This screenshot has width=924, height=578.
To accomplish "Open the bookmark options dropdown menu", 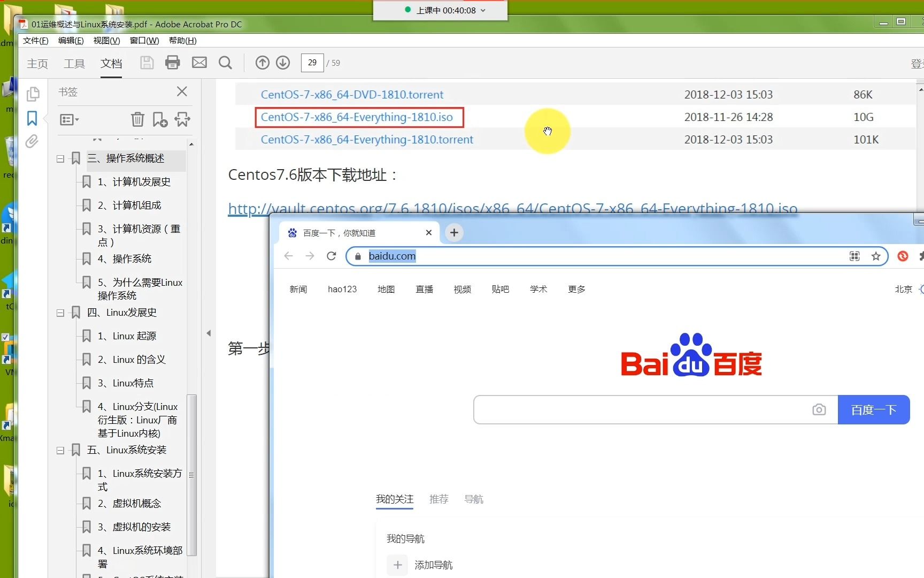I will pyautogui.click(x=70, y=120).
